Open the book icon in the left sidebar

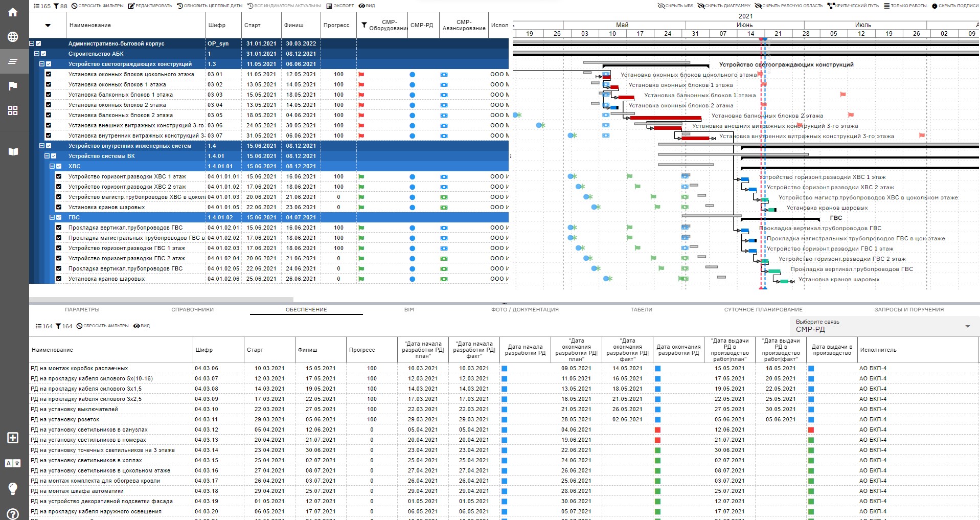click(13, 152)
